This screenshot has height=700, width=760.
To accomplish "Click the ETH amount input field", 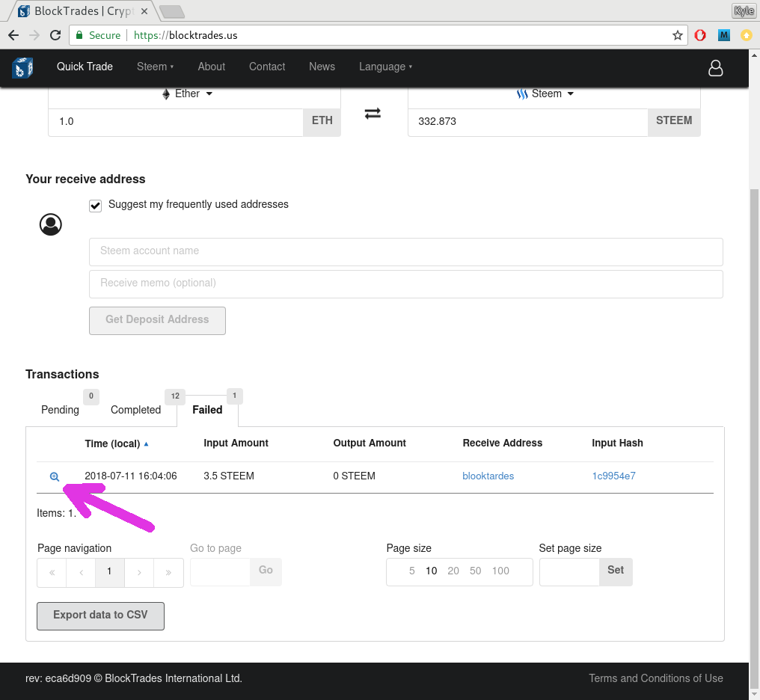I will tap(176, 122).
